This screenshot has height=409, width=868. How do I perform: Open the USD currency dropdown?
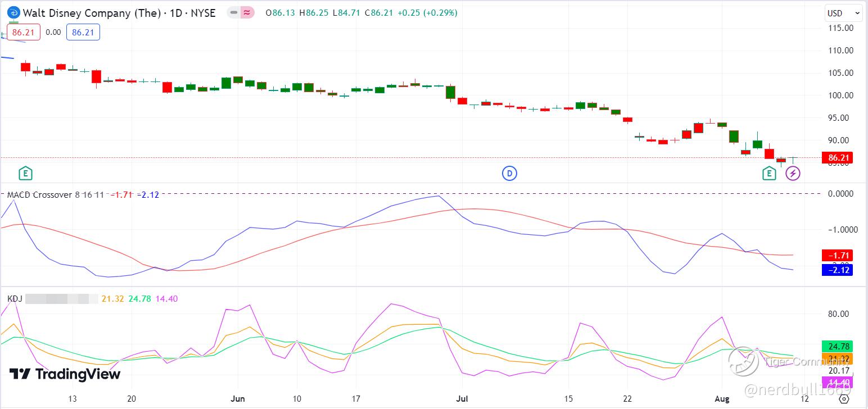[843, 13]
